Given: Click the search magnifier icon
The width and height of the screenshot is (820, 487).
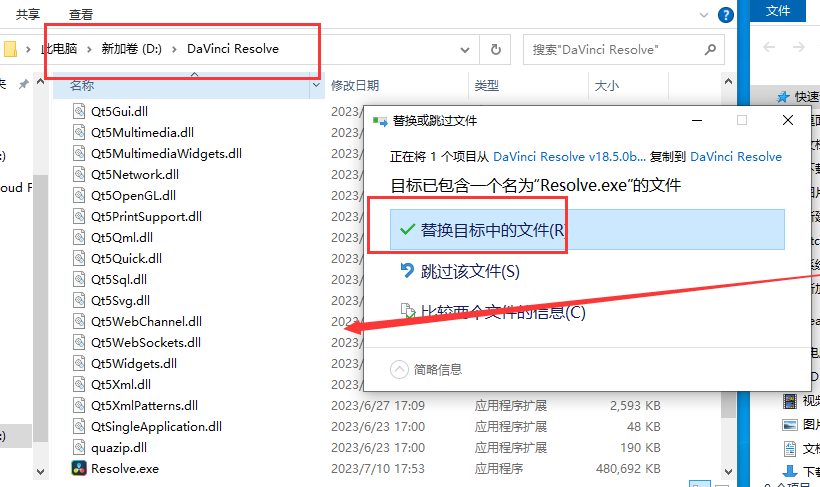Looking at the screenshot, I should pos(710,50).
